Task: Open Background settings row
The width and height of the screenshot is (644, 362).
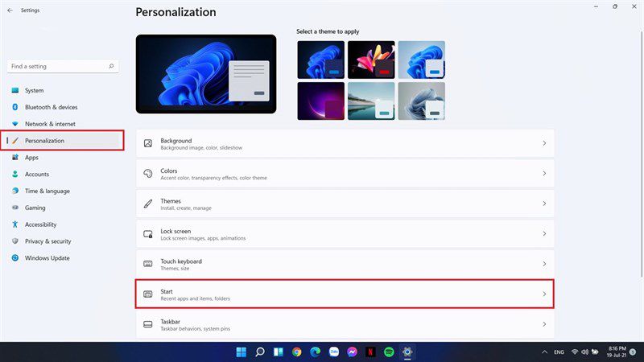Action: [x=345, y=143]
